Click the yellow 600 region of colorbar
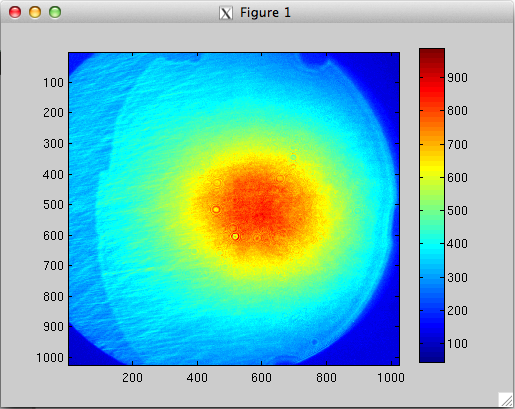515x409 pixels. tap(432, 177)
